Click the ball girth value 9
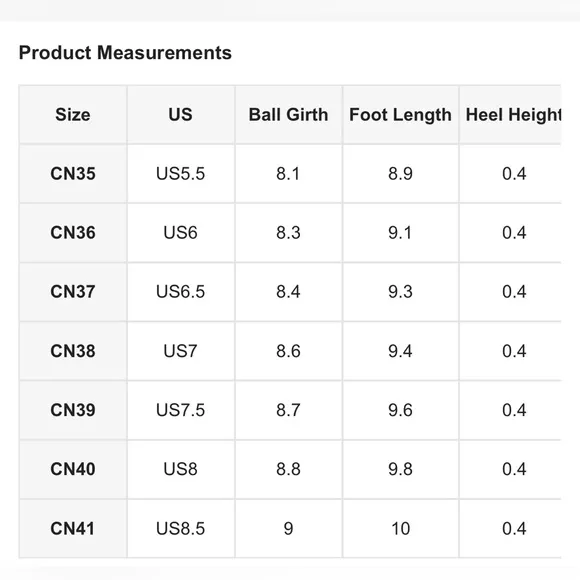580x580 pixels. pos(288,528)
